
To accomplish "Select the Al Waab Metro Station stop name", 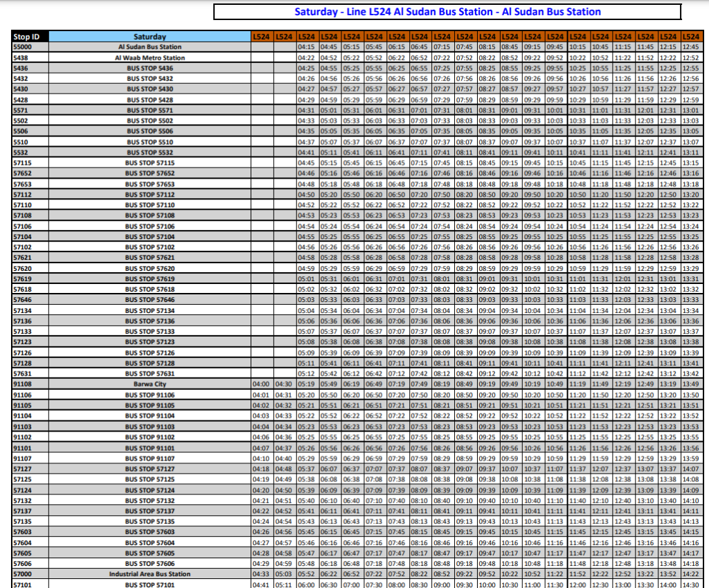I will tap(150, 58).
